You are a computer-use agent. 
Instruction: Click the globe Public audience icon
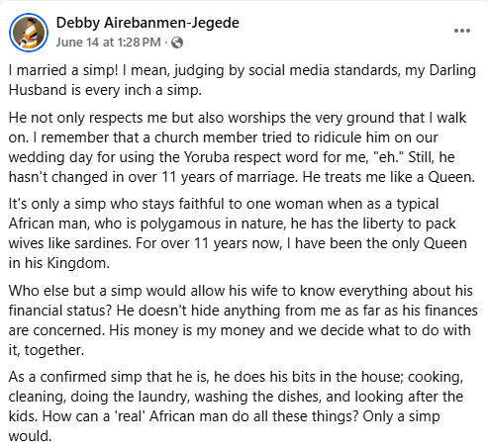tap(177, 43)
